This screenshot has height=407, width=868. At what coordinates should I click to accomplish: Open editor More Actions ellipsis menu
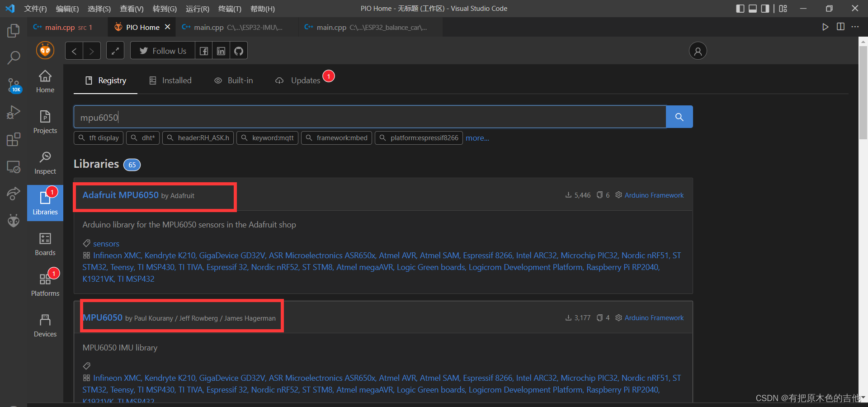point(855,27)
